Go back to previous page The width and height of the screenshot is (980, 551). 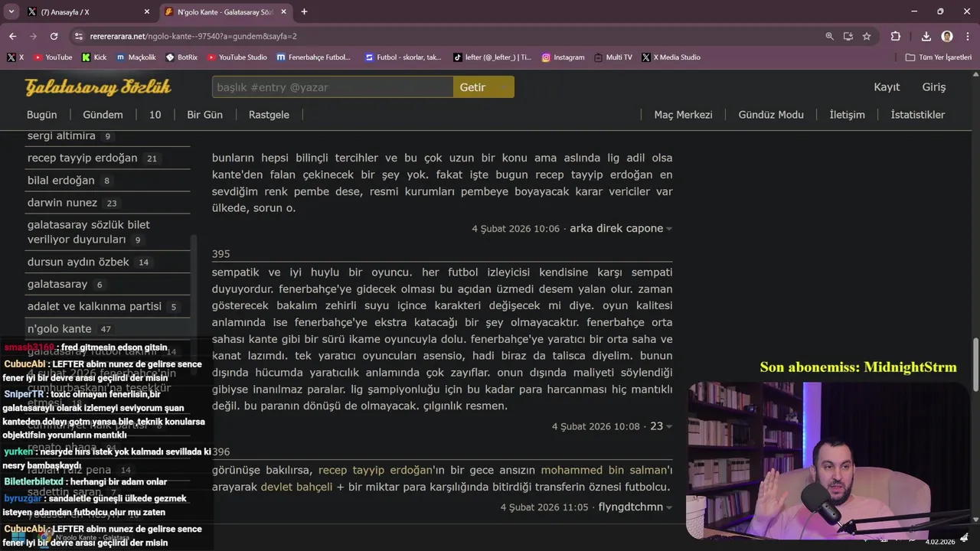(12, 36)
